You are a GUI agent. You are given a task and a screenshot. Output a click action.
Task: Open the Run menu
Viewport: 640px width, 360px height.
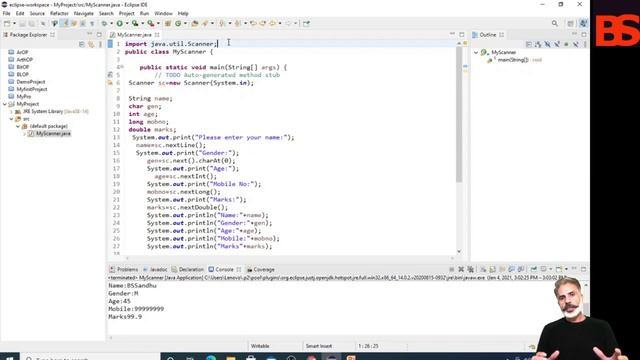[x=144, y=13]
